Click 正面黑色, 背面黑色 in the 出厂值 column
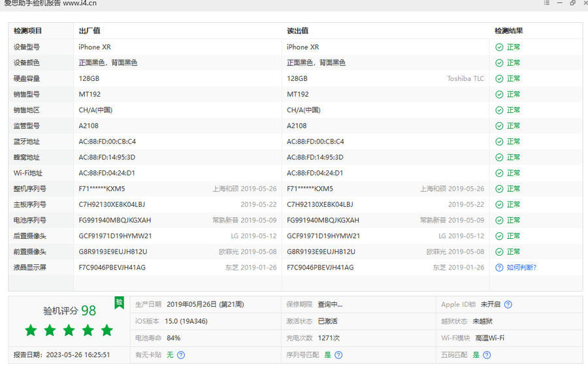This screenshot has height=374, width=588. [108, 63]
